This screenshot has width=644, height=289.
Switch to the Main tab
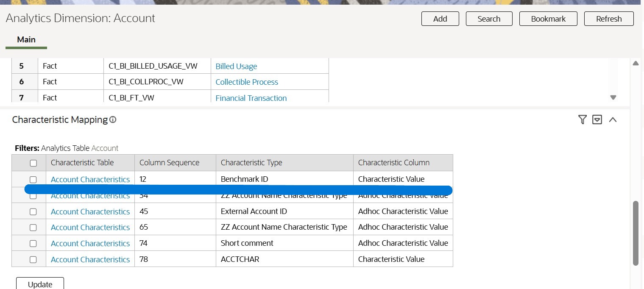click(26, 39)
